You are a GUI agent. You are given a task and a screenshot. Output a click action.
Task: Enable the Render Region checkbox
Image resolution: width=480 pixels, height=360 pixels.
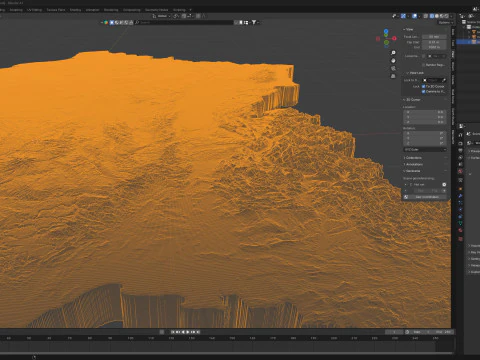424,65
